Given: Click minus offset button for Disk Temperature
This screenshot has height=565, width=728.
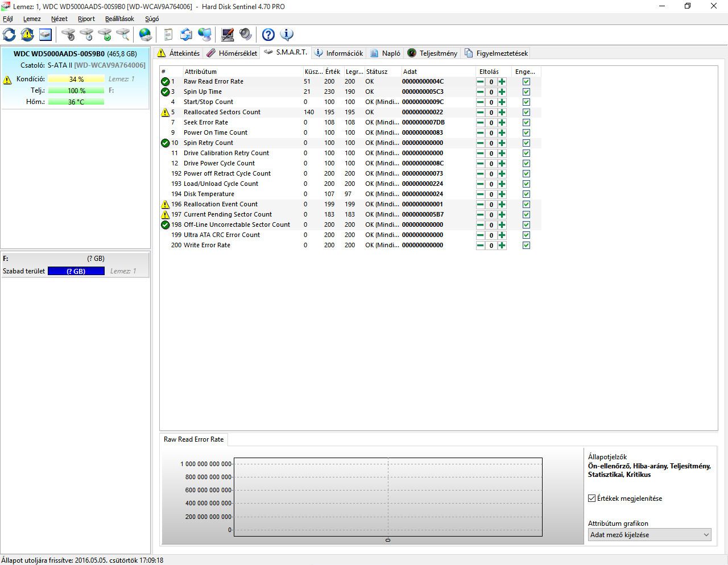Looking at the screenshot, I should 481,194.
